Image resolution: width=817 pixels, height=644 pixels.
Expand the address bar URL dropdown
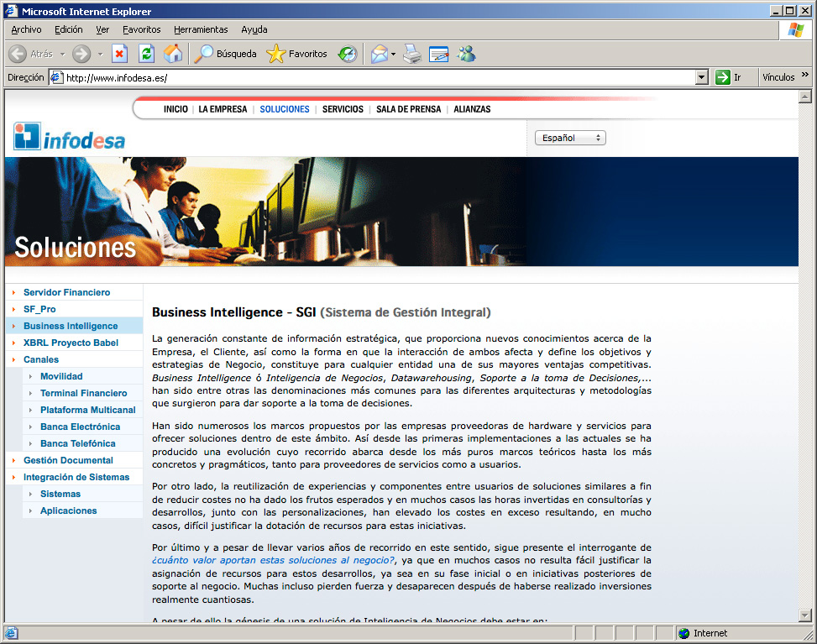[x=702, y=77]
